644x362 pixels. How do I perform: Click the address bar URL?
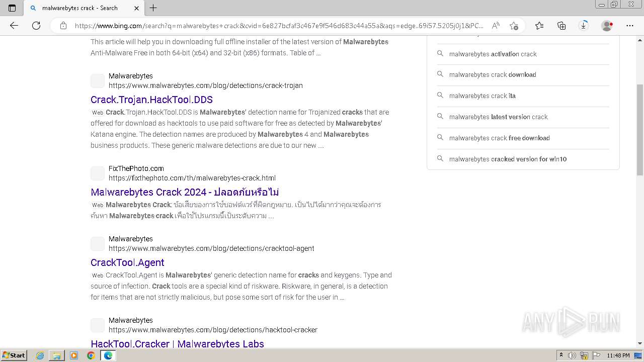coord(279,26)
